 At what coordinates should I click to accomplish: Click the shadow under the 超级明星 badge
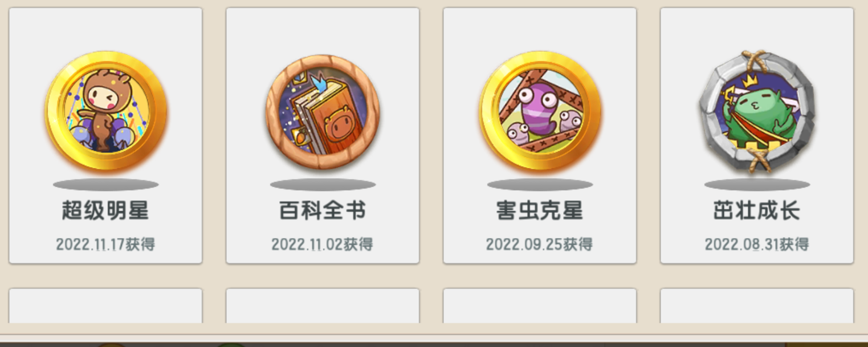pos(105,184)
